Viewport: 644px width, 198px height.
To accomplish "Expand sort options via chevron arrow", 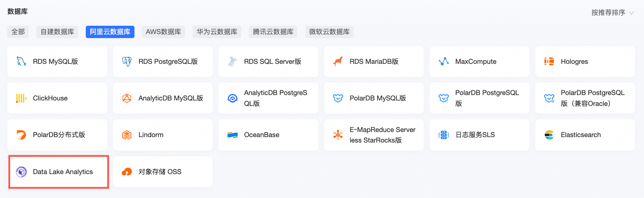I will pyautogui.click(x=631, y=13).
